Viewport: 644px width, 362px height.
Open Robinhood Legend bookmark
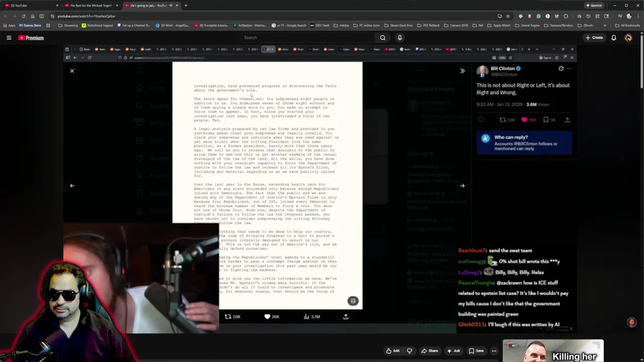(97, 25)
